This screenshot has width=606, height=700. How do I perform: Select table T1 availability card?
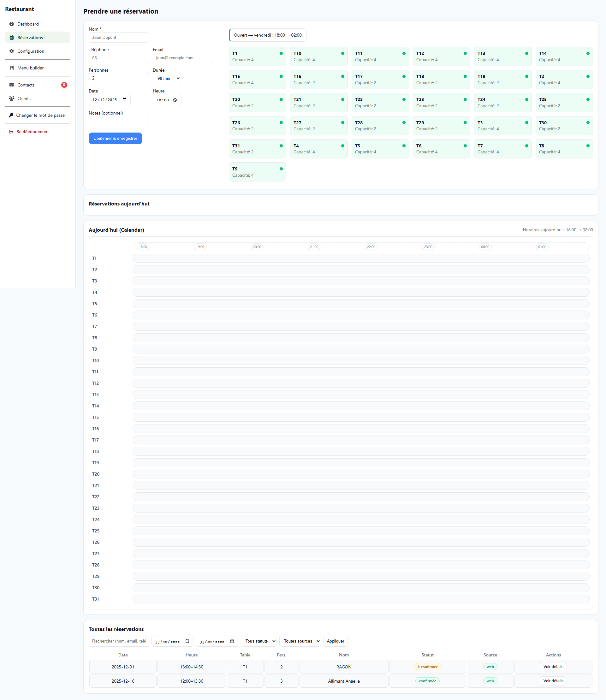click(x=257, y=56)
